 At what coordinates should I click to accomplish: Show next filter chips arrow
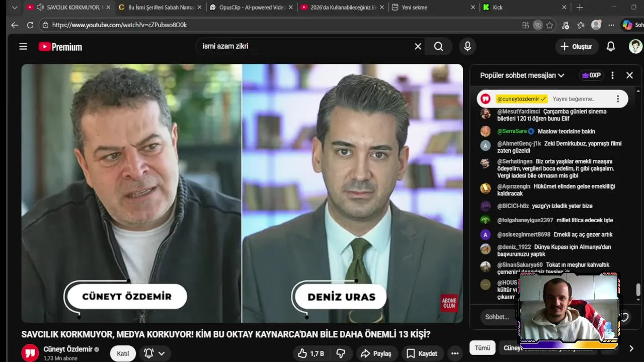coord(631,348)
